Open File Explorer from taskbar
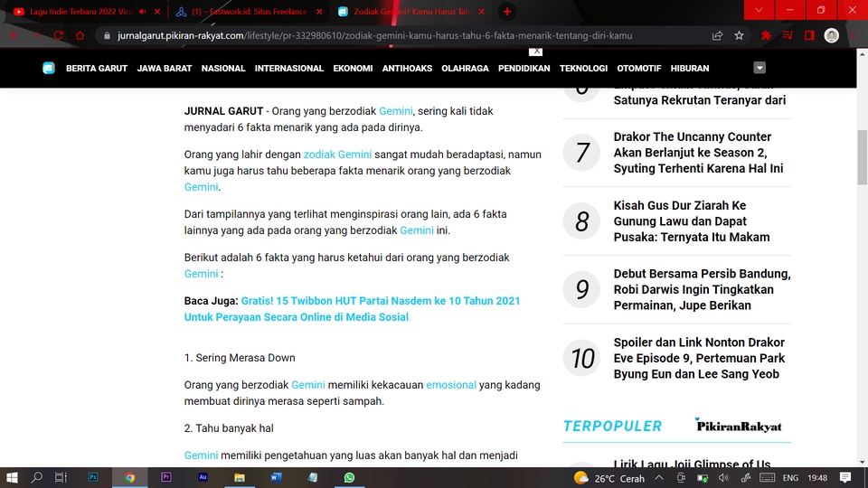This screenshot has width=868, height=488. [239, 477]
